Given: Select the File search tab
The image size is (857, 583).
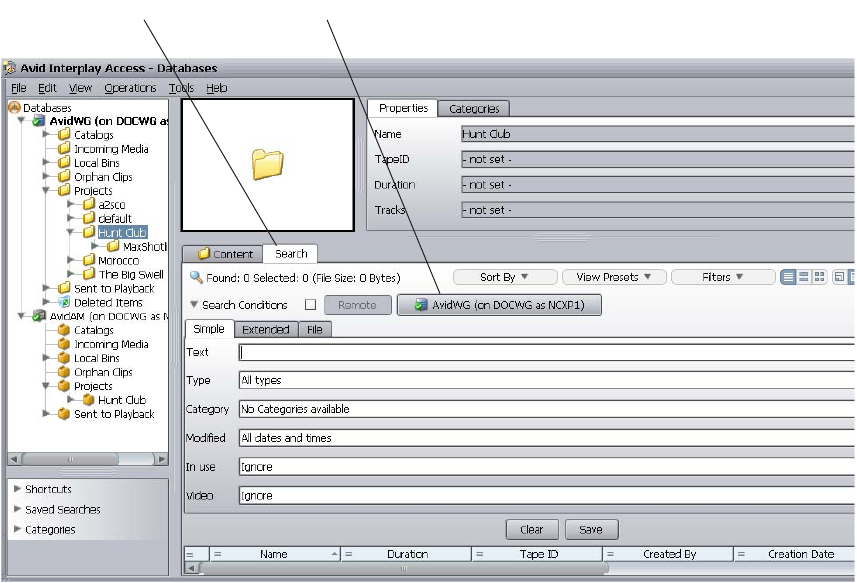Looking at the screenshot, I should pyautogui.click(x=314, y=329).
